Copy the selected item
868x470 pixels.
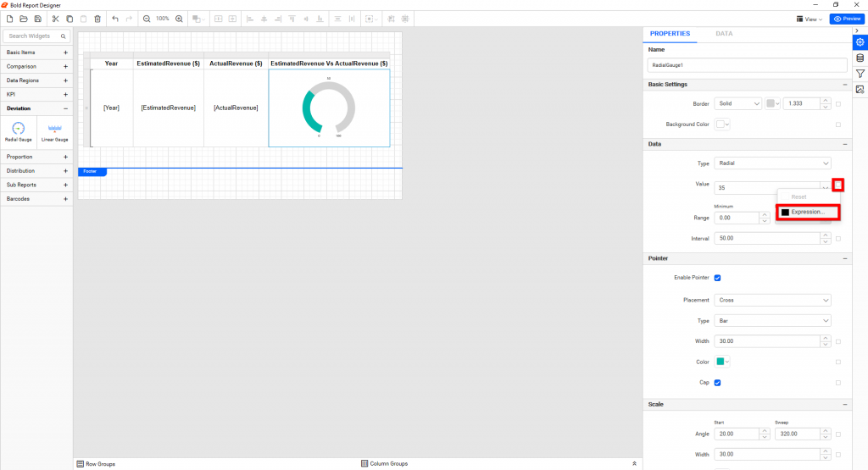pyautogui.click(x=70, y=19)
